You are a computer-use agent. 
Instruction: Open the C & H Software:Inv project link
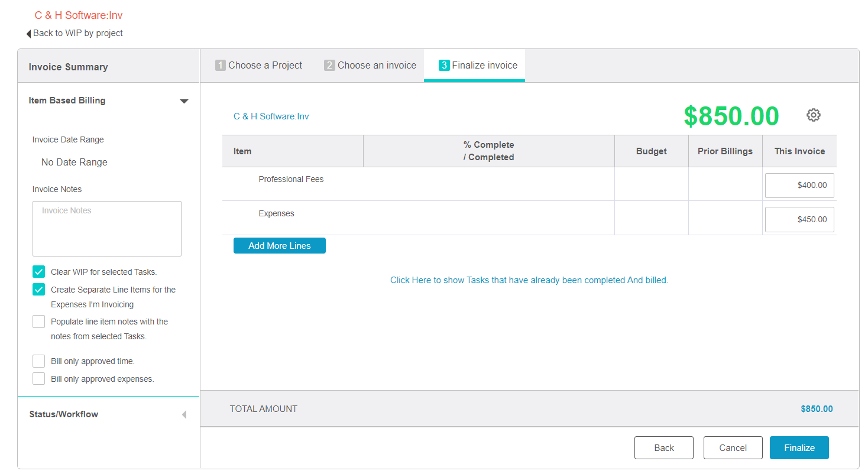coord(271,116)
